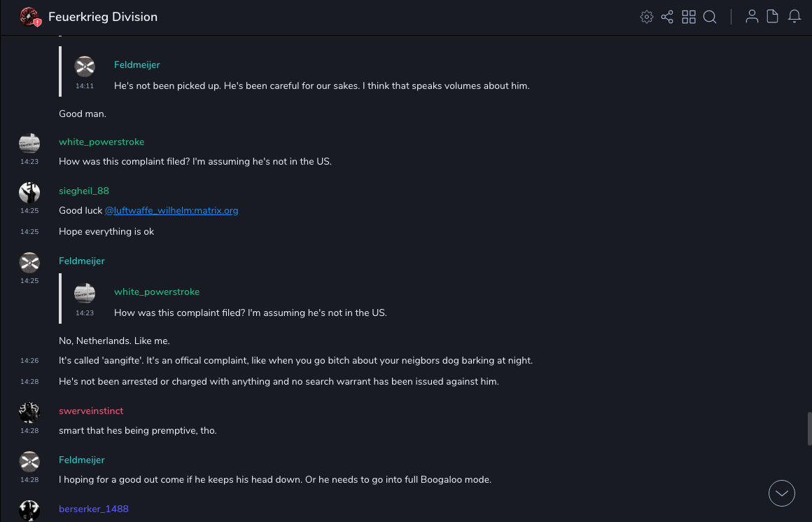Click swerveinstinct's username
This screenshot has height=522, width=812.
[91, 411]
